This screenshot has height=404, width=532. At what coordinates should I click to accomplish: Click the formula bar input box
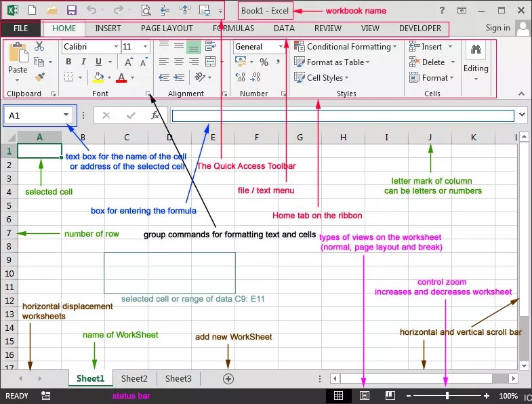pyautogui.click(x=343, y=116)
